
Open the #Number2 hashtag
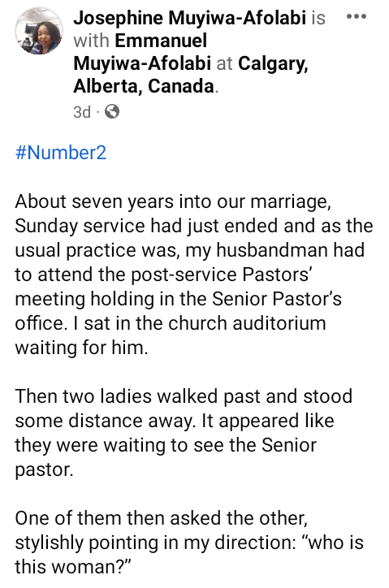(61, 153)
